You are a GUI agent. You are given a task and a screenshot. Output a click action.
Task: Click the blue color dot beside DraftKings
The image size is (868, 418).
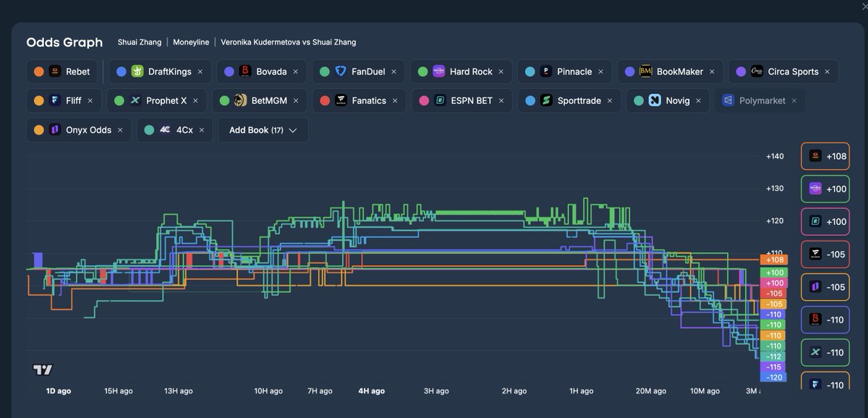(121, 72)
